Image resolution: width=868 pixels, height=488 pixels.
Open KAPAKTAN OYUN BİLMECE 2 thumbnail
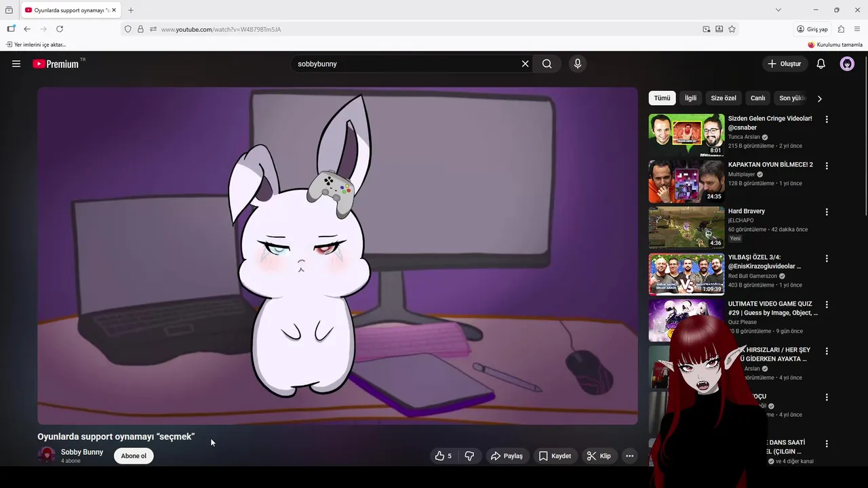tap(686, 182)
